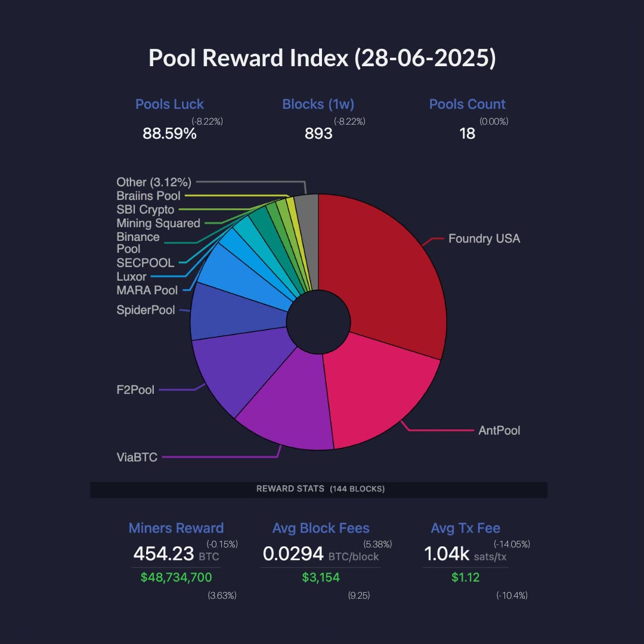This screenshot has width=644, height=644.
Task: Click the '1.04k' sats/tx value
Action: [447, 553]
